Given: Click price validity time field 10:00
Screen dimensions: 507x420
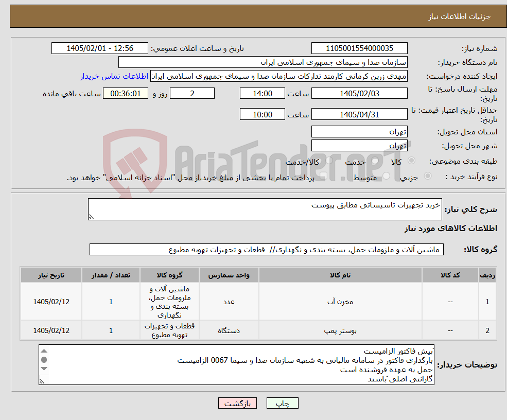Looking at the screenshot, I should pos(262,114).
